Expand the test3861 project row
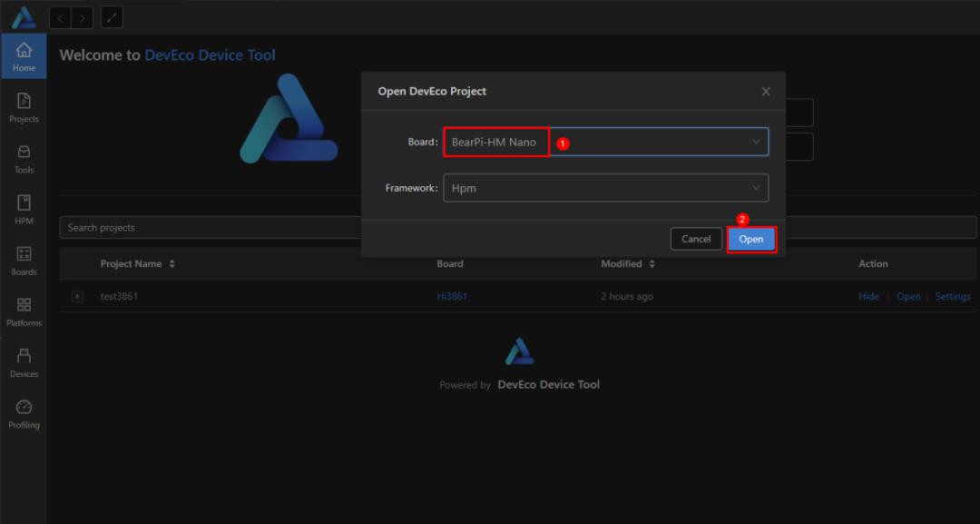This screenshot has width=980, height=524. coord(77,296)
